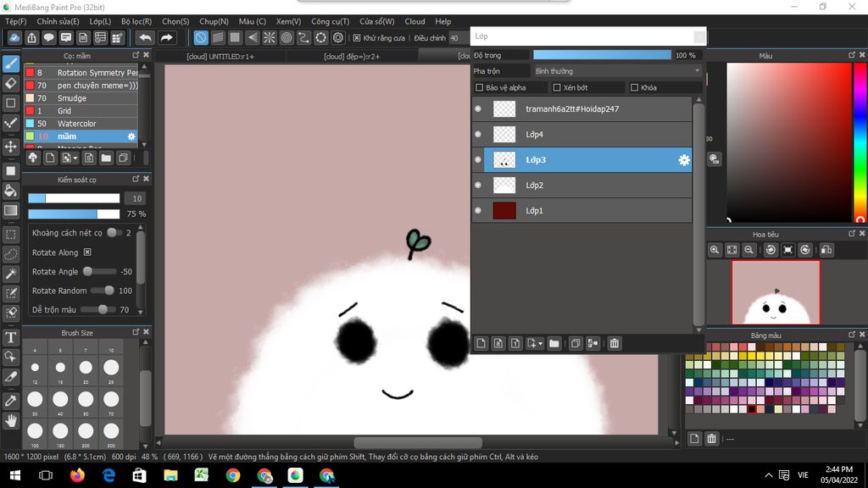Open mầm brush settings gear
The image size is (868, 488).
[x=131, y=136]
